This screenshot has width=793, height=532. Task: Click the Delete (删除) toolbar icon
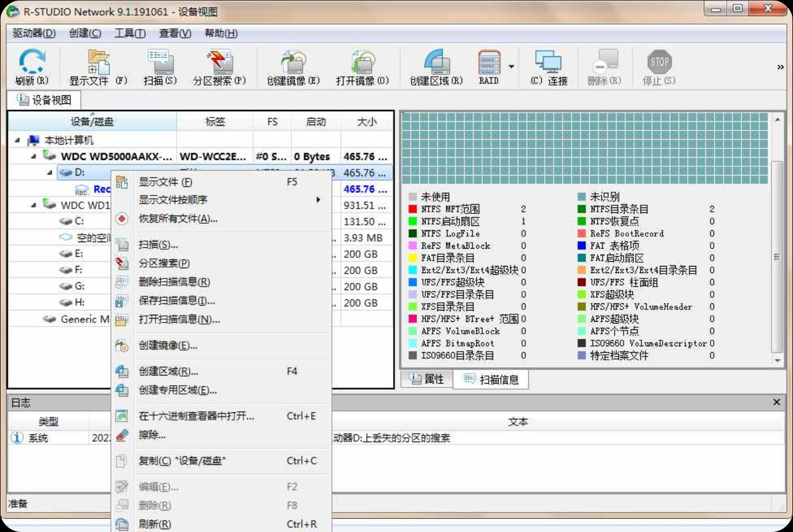(x=604, y=67)
